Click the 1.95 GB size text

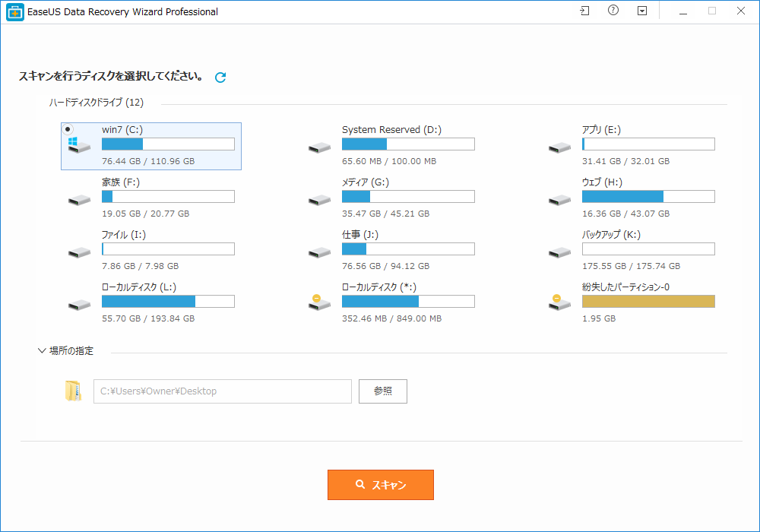599,318
